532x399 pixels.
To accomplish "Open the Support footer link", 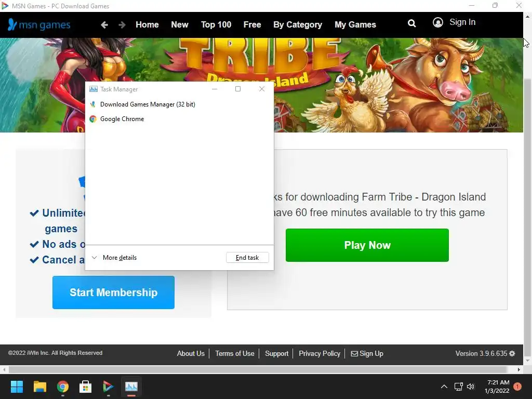I will (276, 353).
